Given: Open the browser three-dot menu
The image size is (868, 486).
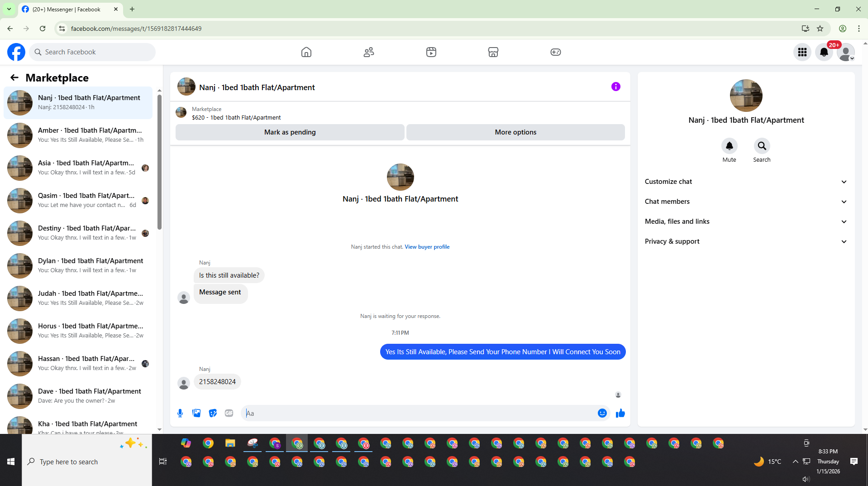Looking at the screenshot, I should 859,29.
